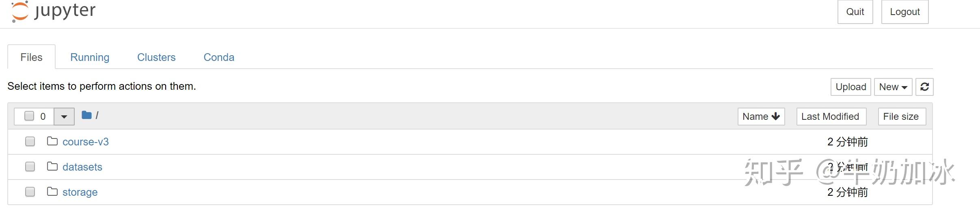Tick the datasets checkbox
The image size is (980, 212).
[x=30, y=167]
